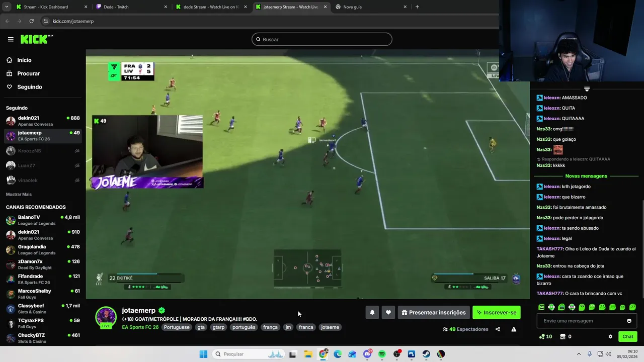Image resolution: width=644 pixels, height=362 pixels.
Task: Open zDamon7x recommended channel
Action: click(43, 264)
